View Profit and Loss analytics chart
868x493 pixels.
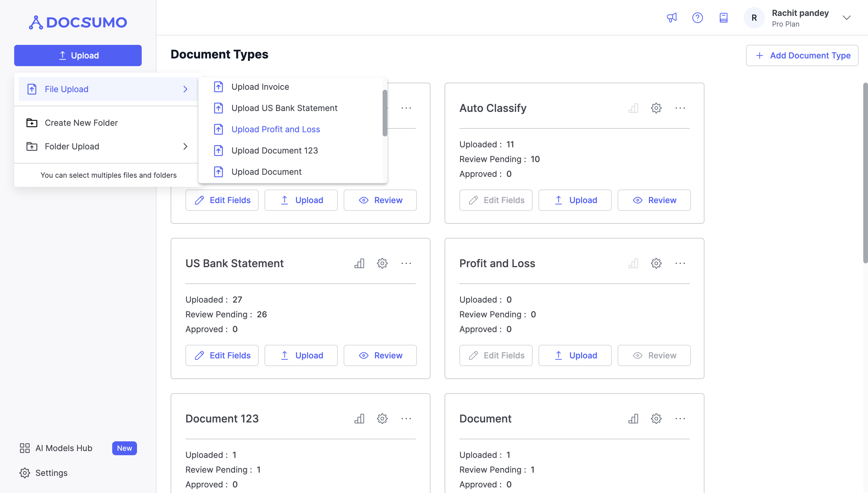(x=633, y=263)
